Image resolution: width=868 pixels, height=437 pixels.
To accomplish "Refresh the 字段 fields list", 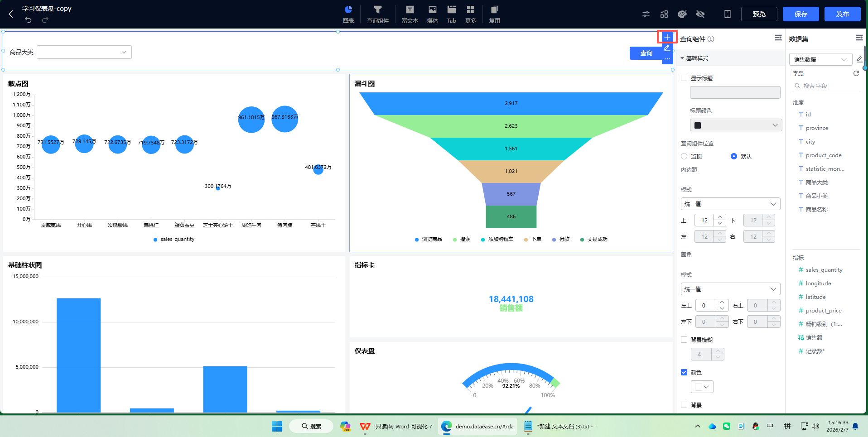I will coord(856,73).
